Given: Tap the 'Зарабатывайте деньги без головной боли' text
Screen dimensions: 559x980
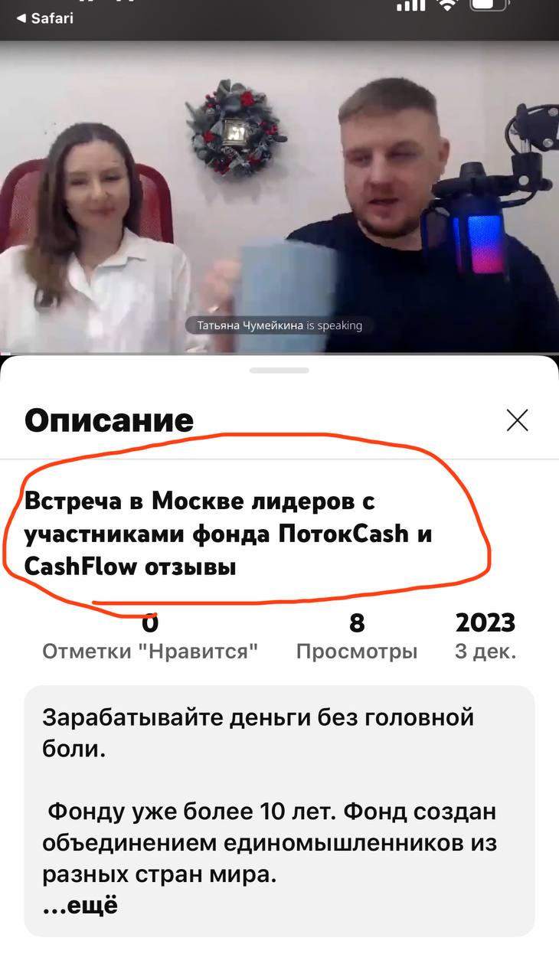Looking at the screenshot, I should tap(258, 733).
